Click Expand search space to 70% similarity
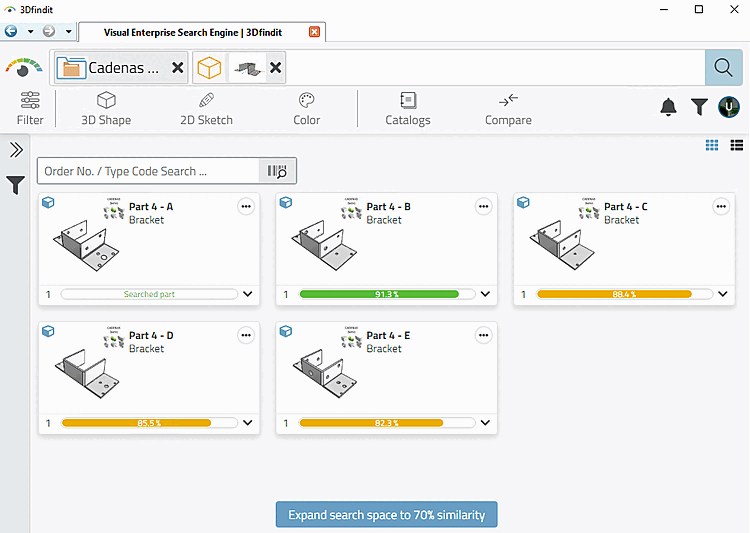Viewport: 750px width, 533px height. [x=386, y=515]
